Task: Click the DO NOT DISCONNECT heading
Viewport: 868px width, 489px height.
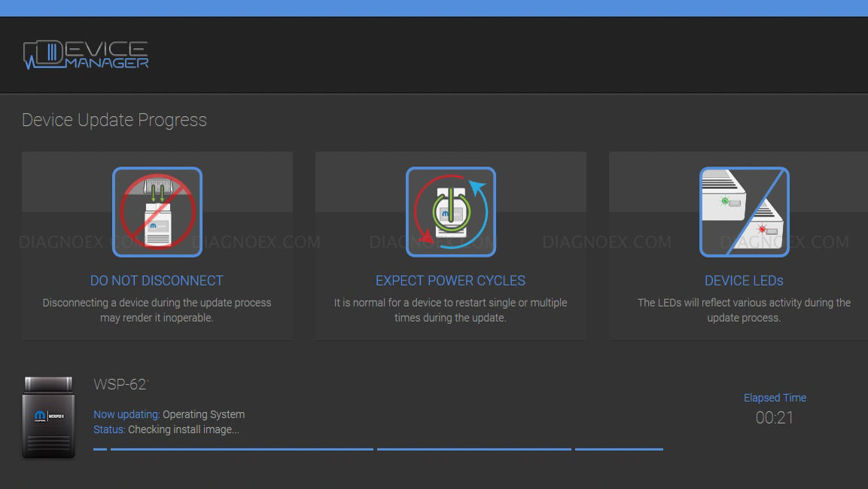Action: 157,280
